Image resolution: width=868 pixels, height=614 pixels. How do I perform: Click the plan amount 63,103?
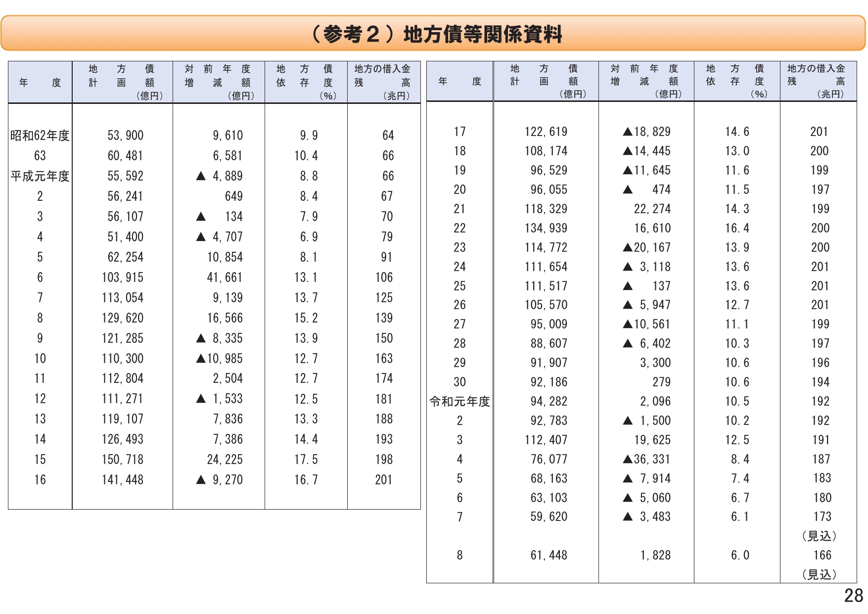point(549,498)
